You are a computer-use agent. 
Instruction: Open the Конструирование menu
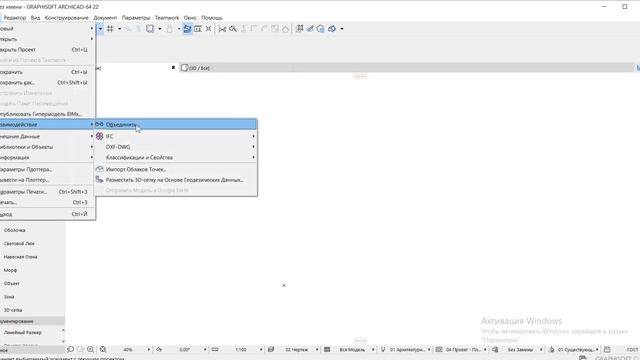click(x=67, y=18)
